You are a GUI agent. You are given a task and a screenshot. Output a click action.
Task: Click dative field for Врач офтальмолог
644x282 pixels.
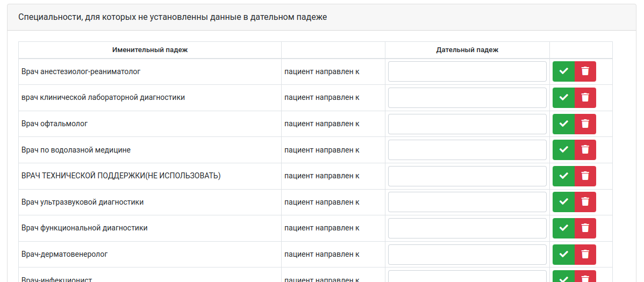pos(467,124)
